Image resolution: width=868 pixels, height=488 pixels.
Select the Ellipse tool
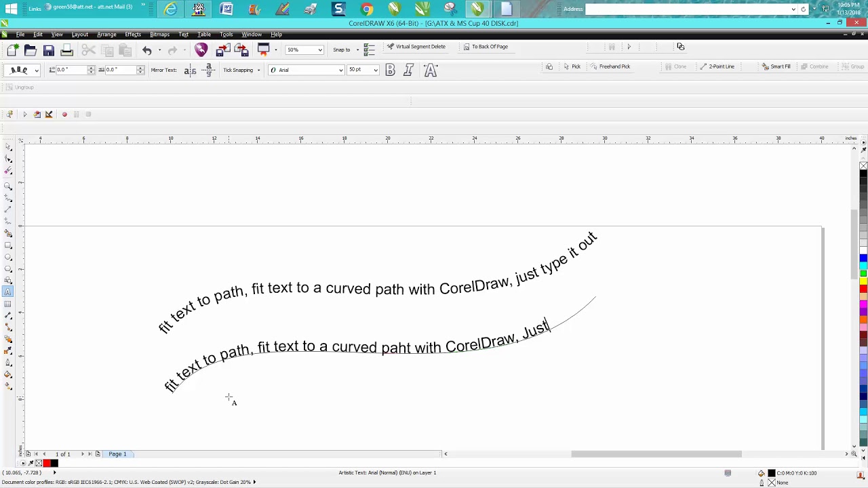tap(8, 258)
